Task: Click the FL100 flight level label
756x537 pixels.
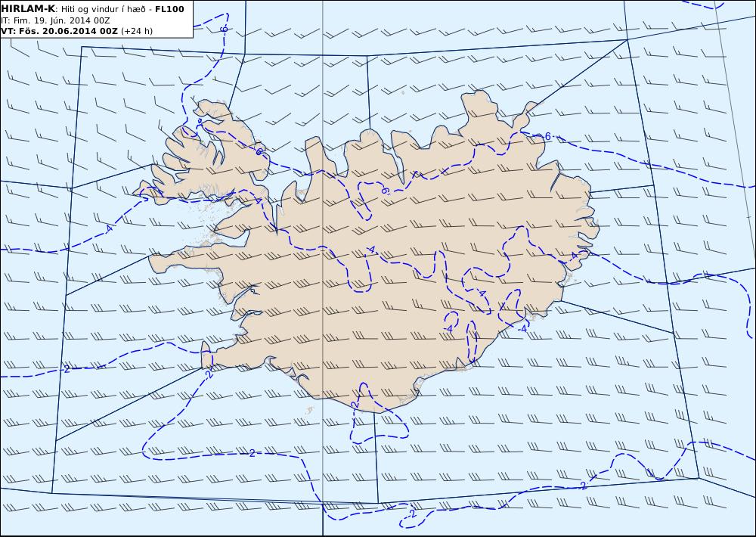Action: [169, 9]
